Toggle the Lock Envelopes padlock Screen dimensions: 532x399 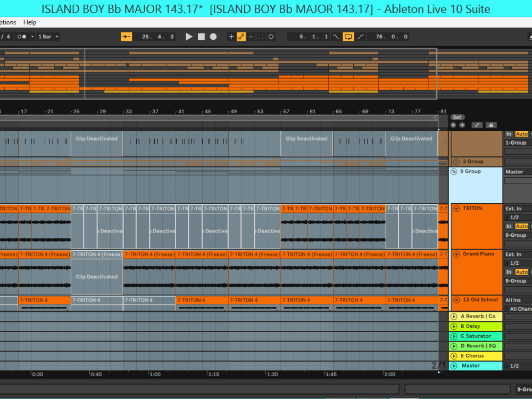click(x=491, y=125)
